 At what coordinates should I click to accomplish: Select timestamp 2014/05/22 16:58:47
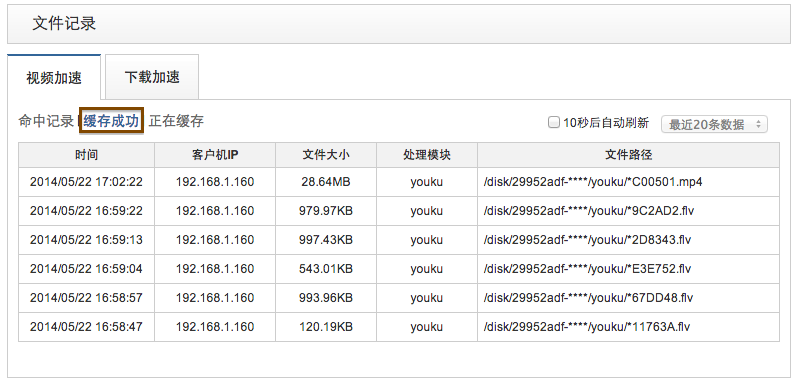coord(86,327)
